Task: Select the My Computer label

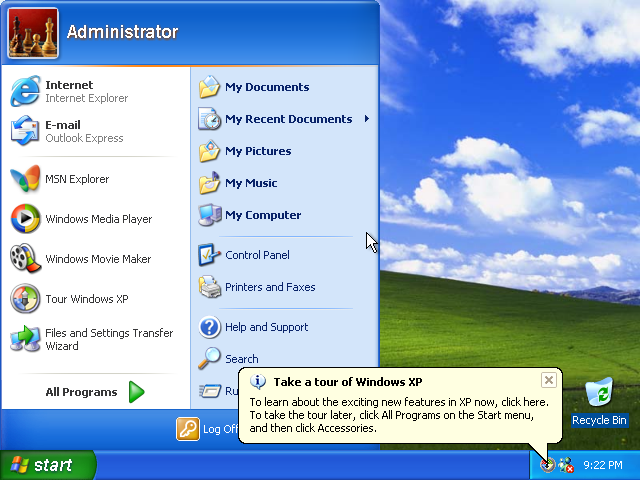Action: click(263, 215)
